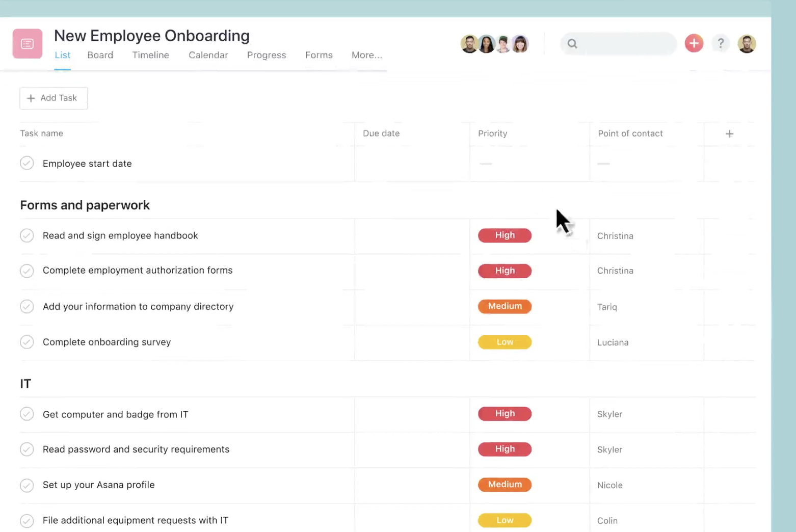This screenshot has width=796, height=532.
Task: Open the Calendar tab
Action: click(x=208, y=55)
